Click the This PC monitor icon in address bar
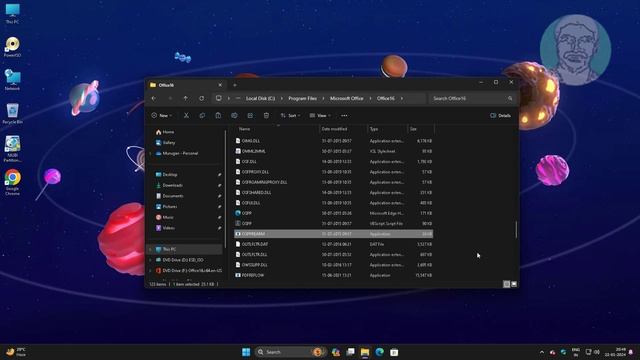 219,98
